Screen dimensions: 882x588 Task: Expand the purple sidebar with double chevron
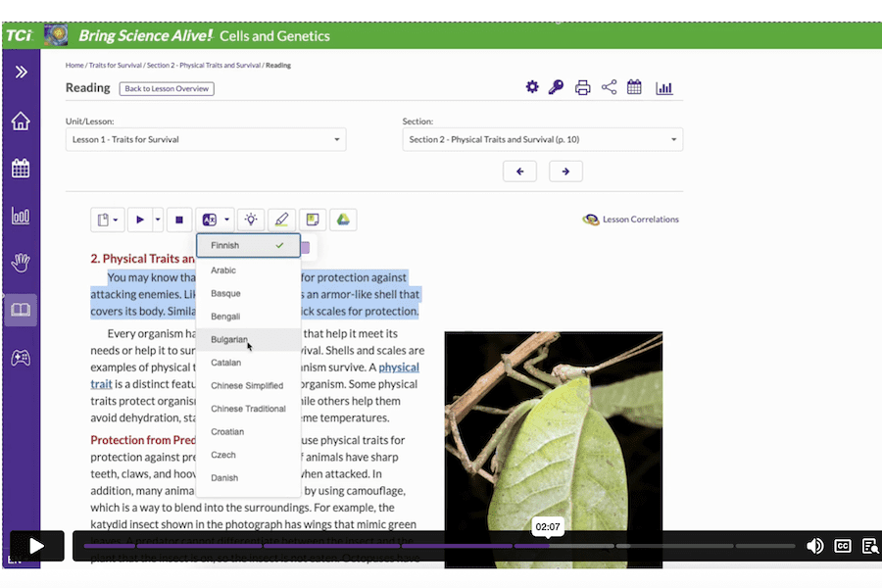tap(21, 72)
